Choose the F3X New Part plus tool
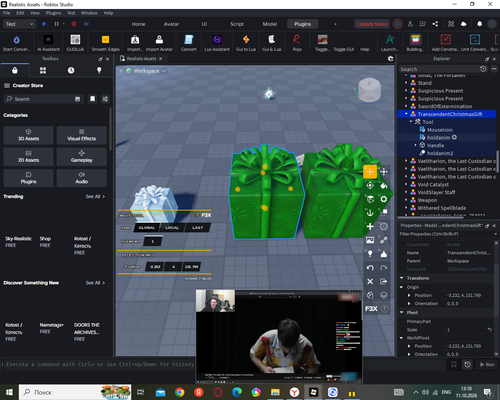500x400 pixels. [370, 226]
